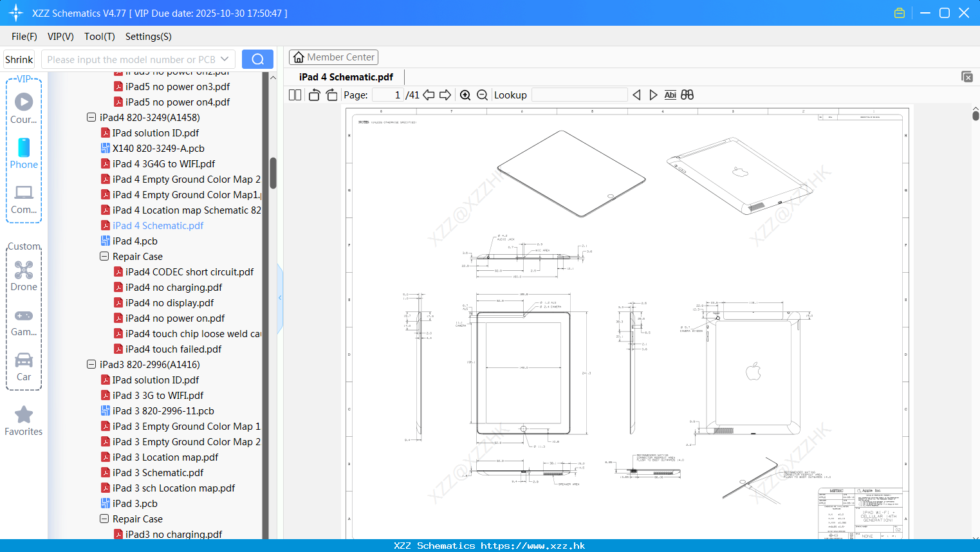The height and width of the screenshot is (552, 980).
Task: Collapse the file tree panel handle
Action: tap(280, 298)
